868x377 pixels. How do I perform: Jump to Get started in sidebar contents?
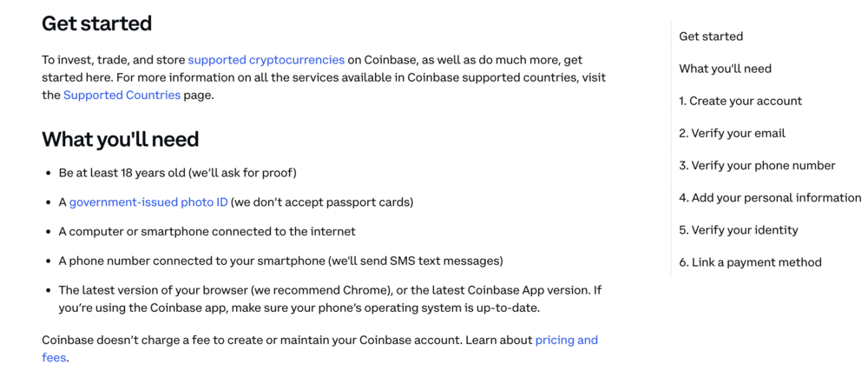(x=711, y=36)
